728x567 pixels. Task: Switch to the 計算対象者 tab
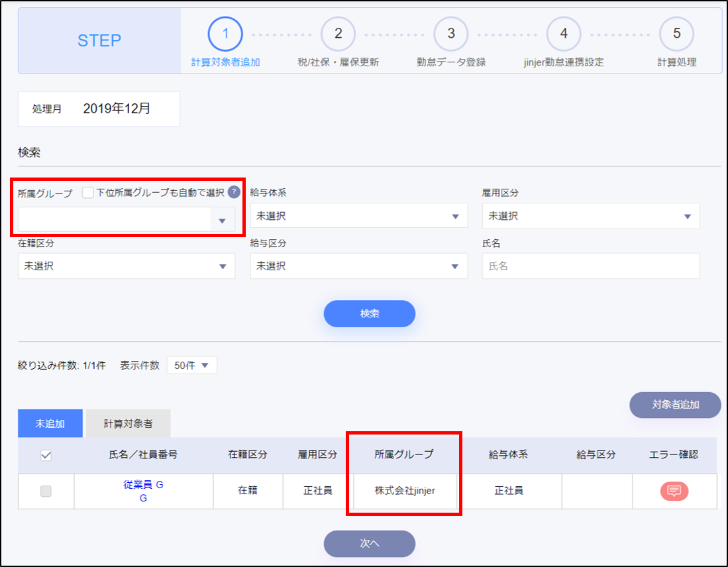tap(128, 423)
